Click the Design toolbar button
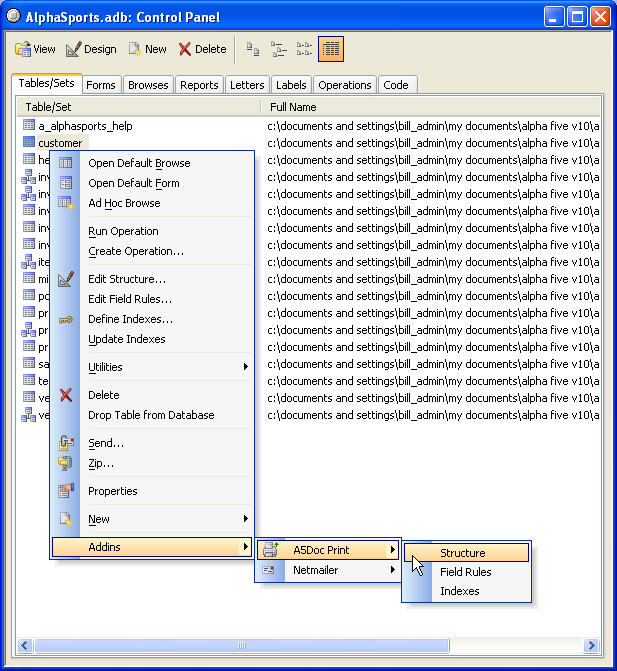The image size is (617, 671). coord(91,49)
